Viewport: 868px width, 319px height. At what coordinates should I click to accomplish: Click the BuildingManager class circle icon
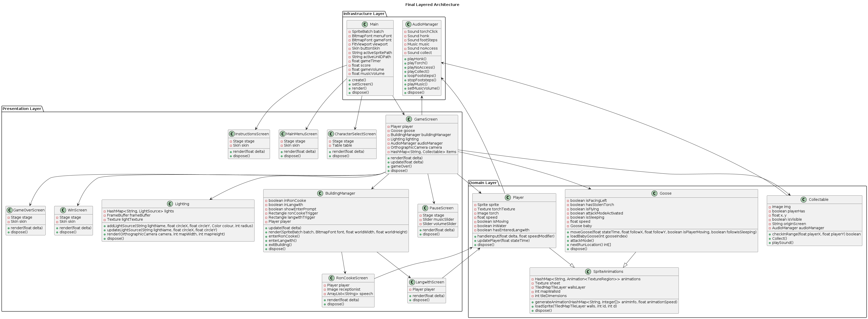pyautogui.click(x=320, y=193)
